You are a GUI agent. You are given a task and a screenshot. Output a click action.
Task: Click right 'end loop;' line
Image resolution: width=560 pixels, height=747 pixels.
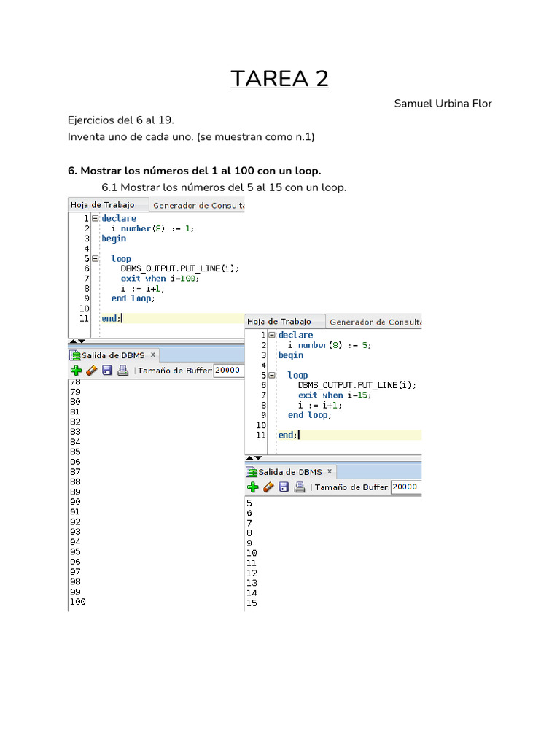coord(309,415)
